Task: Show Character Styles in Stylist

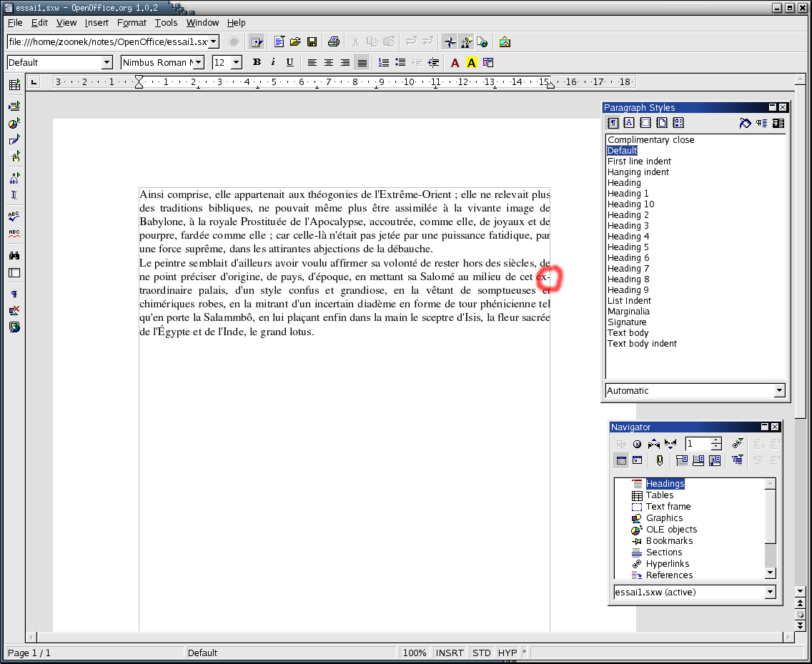Action: click(629, 123)
